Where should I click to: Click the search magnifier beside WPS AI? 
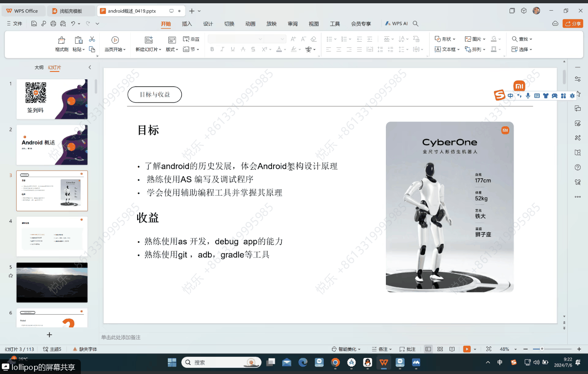(x=416, y=24)
